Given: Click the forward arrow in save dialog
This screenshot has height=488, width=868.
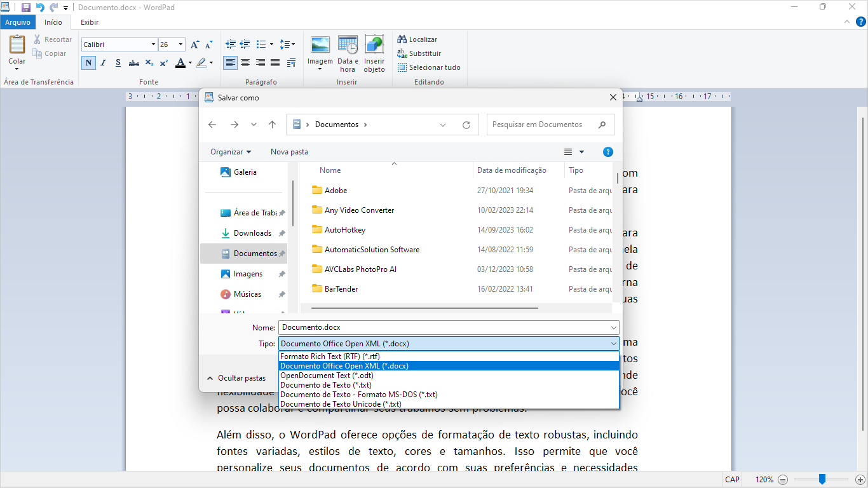Looking at the screenshot, I should click(234, 125).
